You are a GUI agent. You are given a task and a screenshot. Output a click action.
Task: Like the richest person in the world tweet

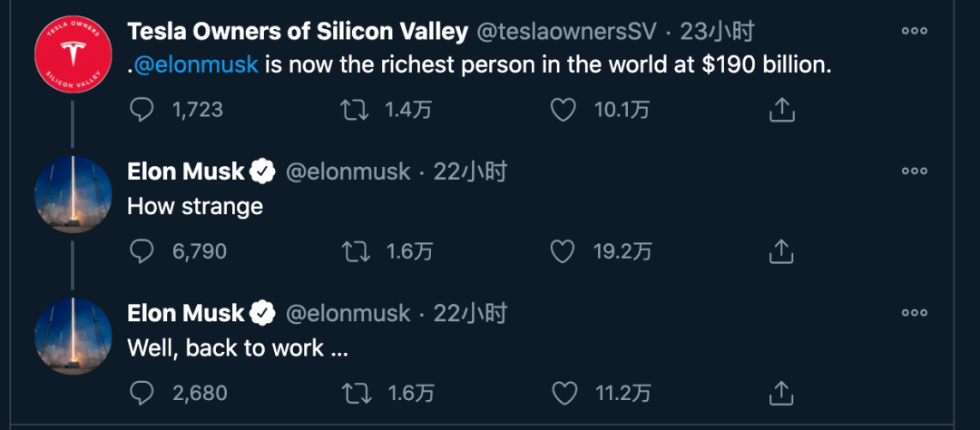tap(563, 111)
